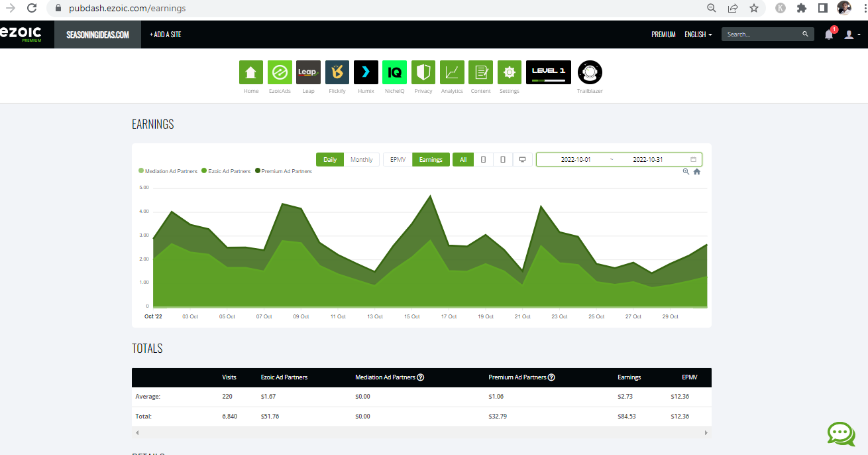Select the total visits value 6,840

(230, 417)
